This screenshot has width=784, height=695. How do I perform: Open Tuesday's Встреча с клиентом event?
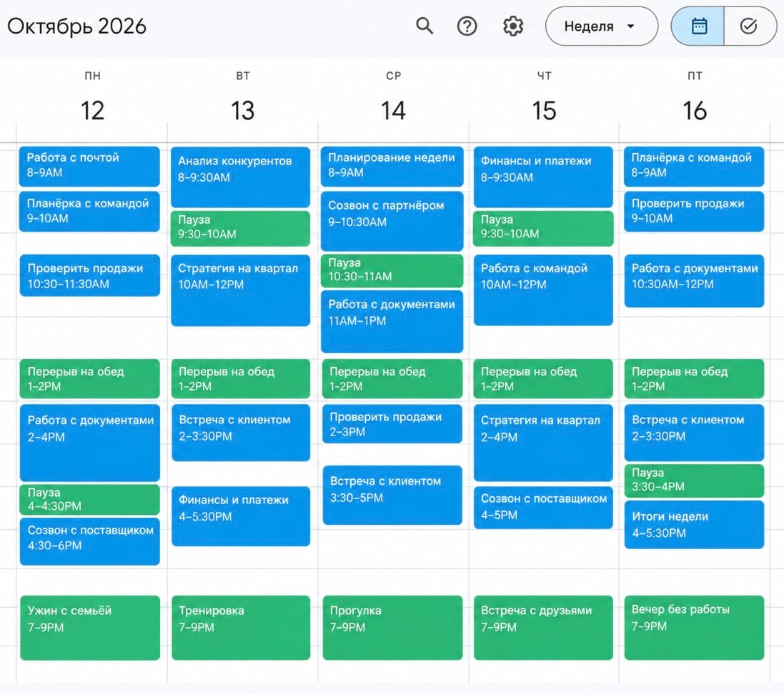click(x=241, y=433)
